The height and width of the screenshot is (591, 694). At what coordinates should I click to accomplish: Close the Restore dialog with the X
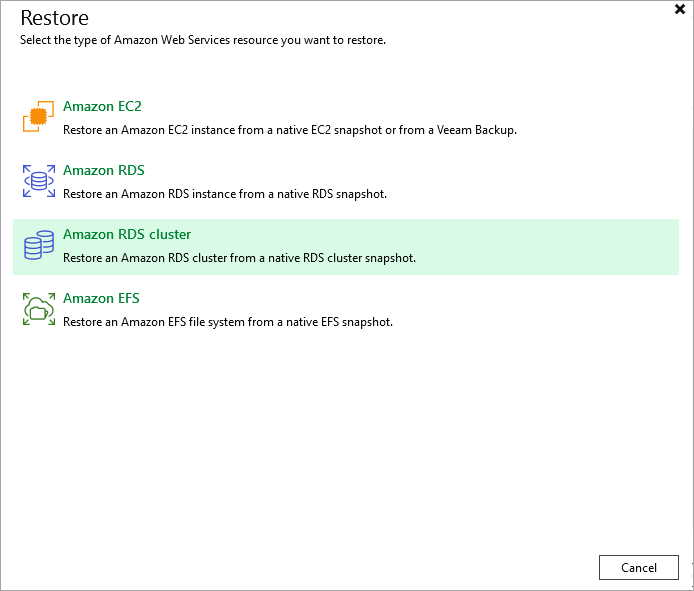pos(680,9)
